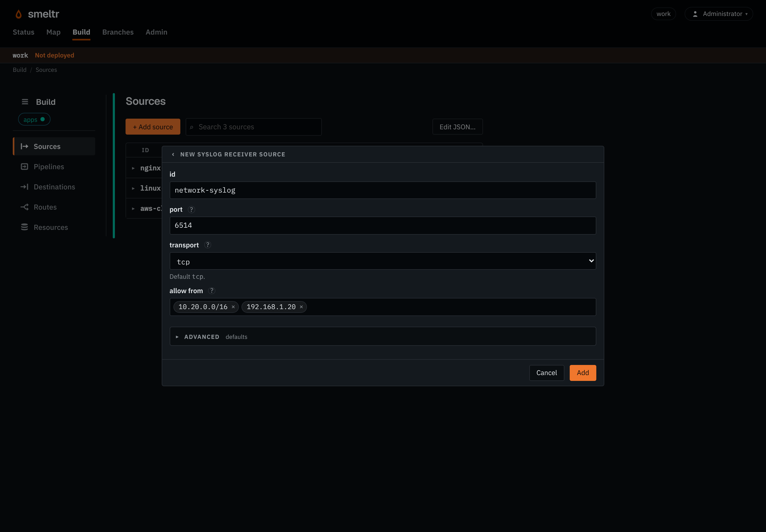The height and width of the screenshot is (532, 766).
Task: Open the Administrator account menu
Action: click(x=719, y=14)
